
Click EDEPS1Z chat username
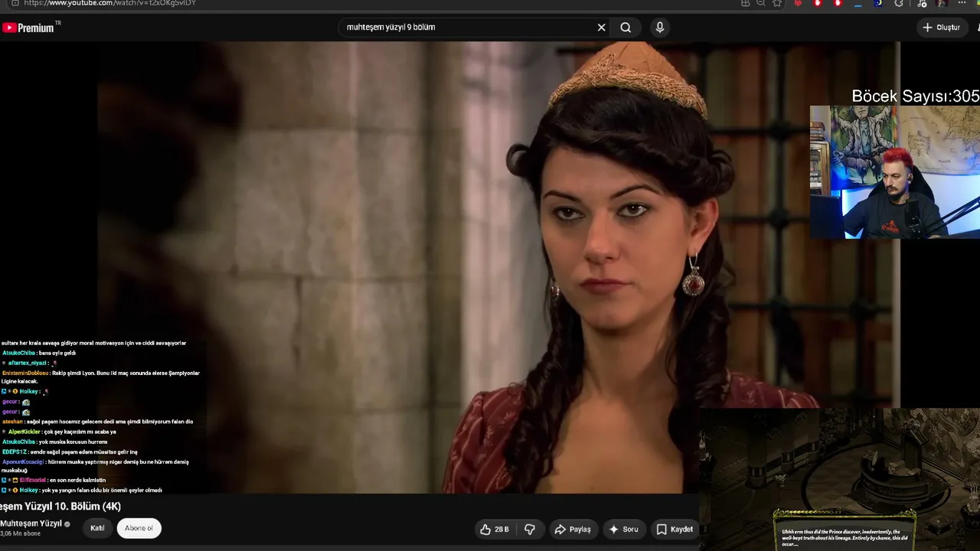pyautogui.click(x=15, y=452)
